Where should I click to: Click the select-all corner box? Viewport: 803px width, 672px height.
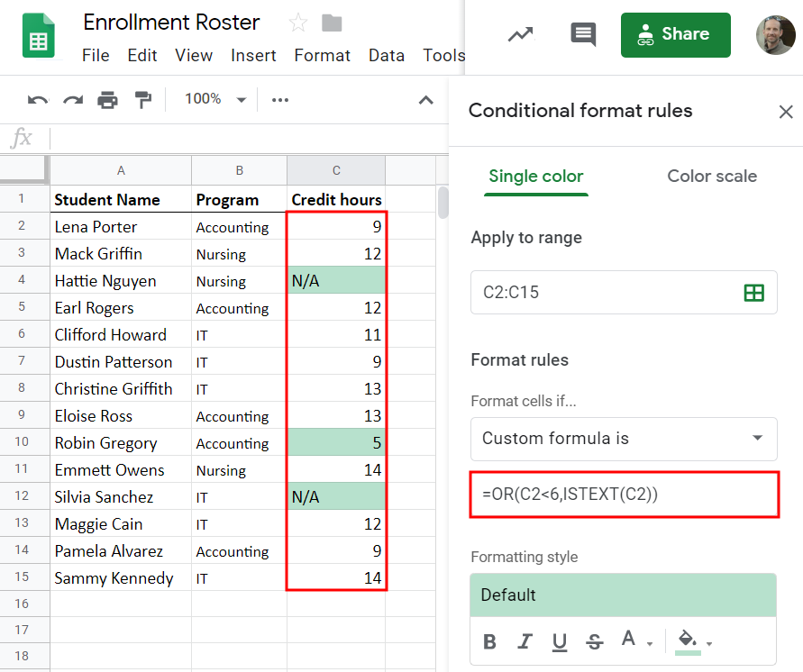[24, 170]
